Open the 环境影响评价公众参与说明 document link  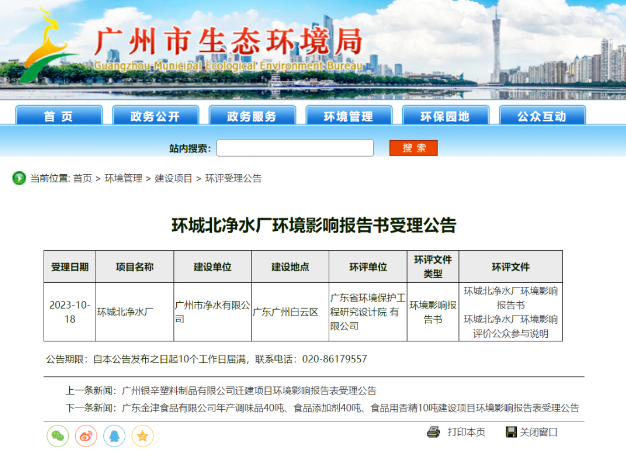coord(511,327)
